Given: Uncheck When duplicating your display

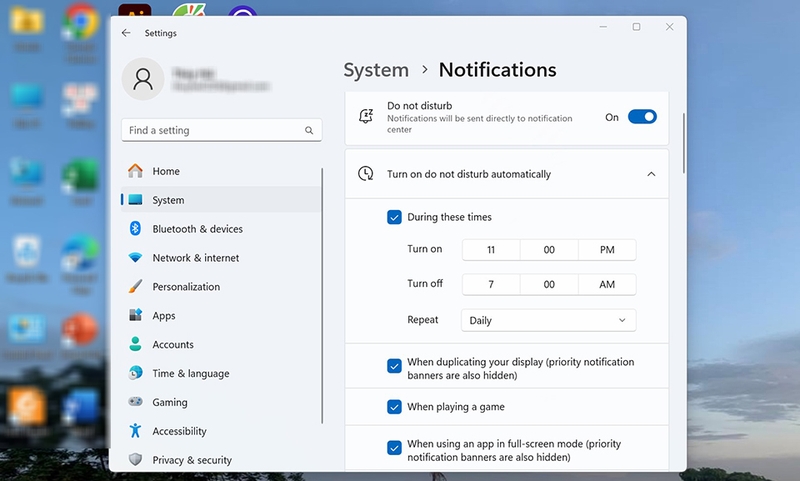Looking at the screenshot, I should 394,366.
